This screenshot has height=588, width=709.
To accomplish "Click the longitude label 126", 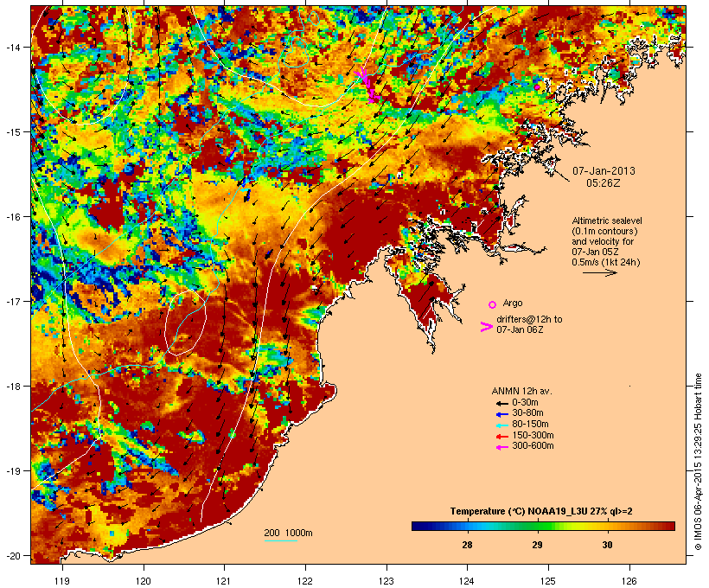I will 629,580.
